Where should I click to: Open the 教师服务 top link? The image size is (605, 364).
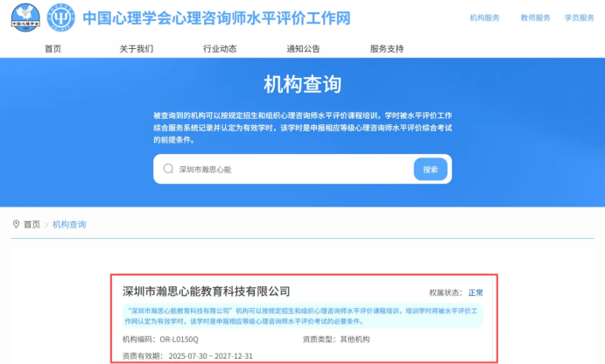(x=535, y=17)
